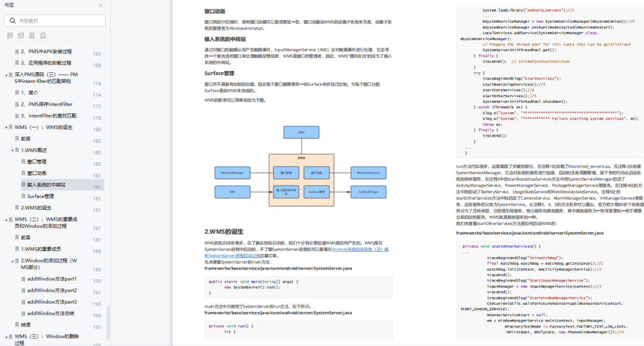Image resolution: width=644 pixels, height=346 pixels.
Task: Click the AMS box in the diagram
Action: [301, 132]
